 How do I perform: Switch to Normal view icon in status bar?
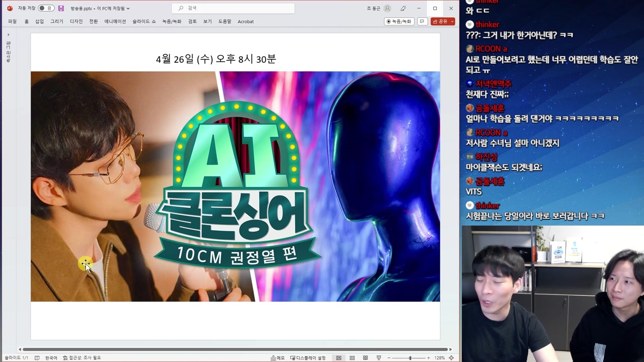point(339,358)
